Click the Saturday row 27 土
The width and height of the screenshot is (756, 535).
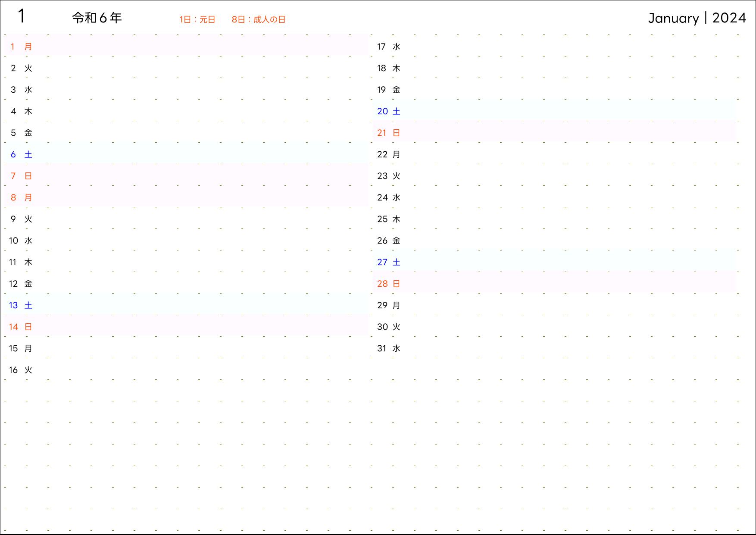click(x=555, y=261)
